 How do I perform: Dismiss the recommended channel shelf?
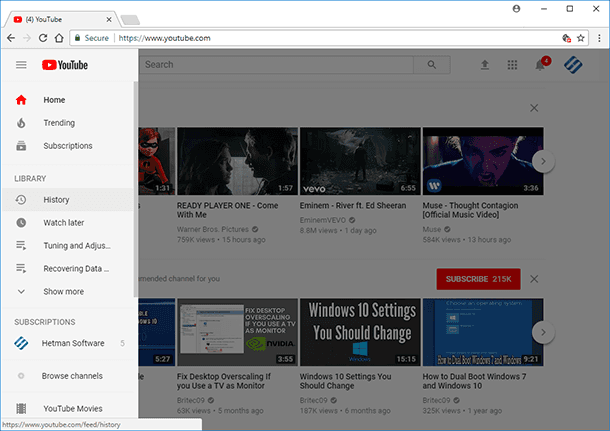[534, 279]
